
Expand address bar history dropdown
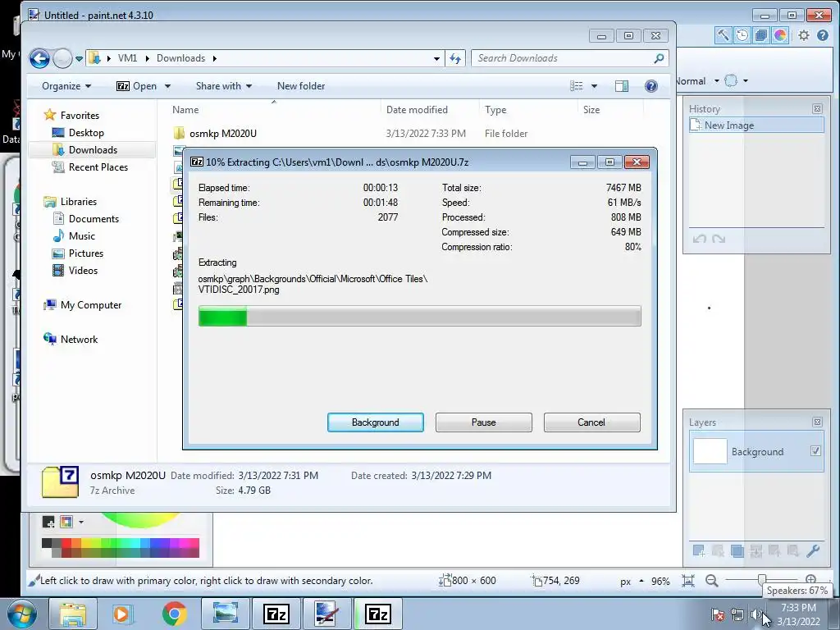point(436,58)
